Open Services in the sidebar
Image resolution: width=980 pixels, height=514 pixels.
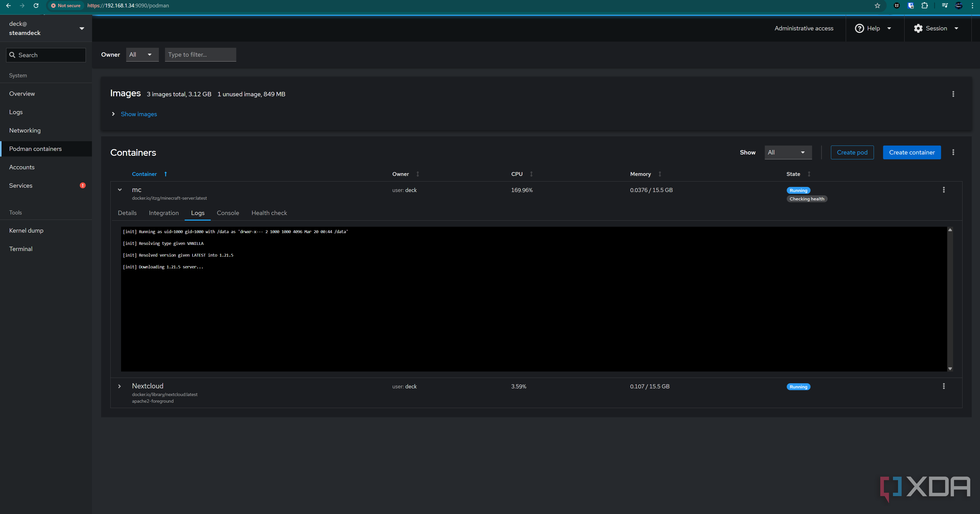pyautogui.click(x=46, y=186)
